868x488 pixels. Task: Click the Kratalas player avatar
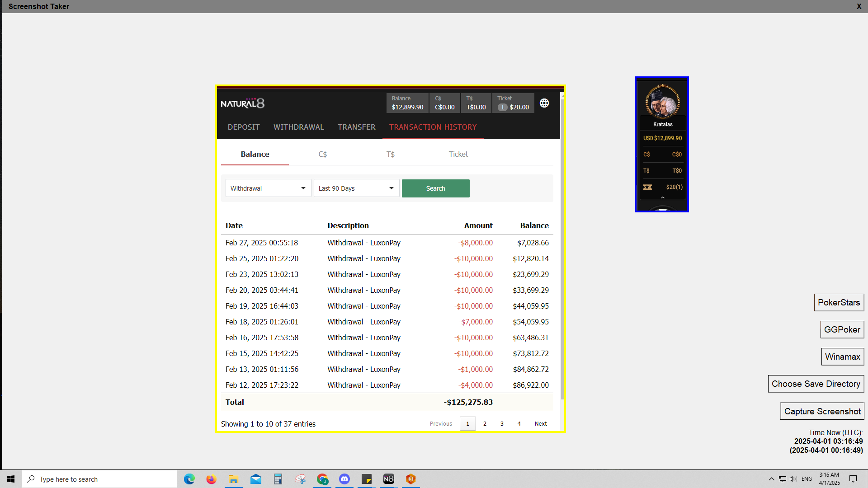(662, 102)
